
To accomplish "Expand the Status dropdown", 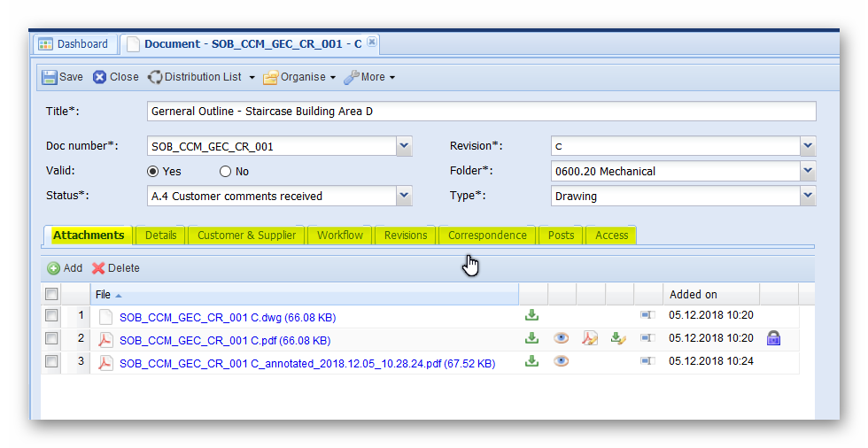I will (404, 196).
